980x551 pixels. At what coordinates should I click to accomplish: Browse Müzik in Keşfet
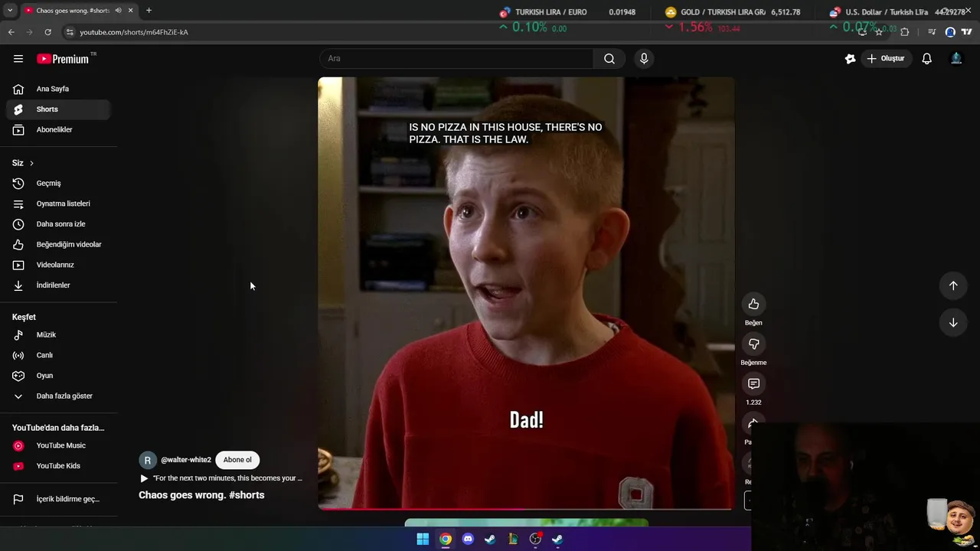[57, 335]
